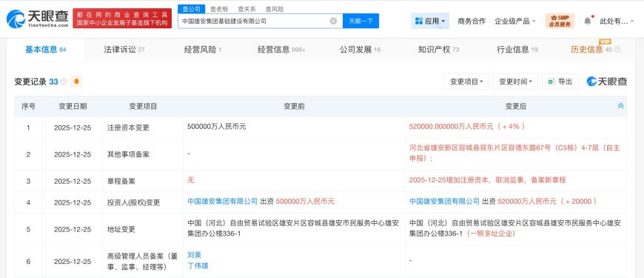
Task: Expand the 企业级产品 dropdown
Action: coord(515,21)
